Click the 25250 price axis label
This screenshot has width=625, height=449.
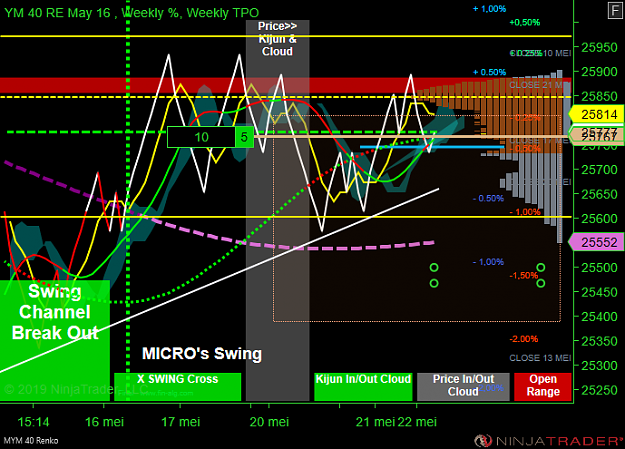coord(599,390)
